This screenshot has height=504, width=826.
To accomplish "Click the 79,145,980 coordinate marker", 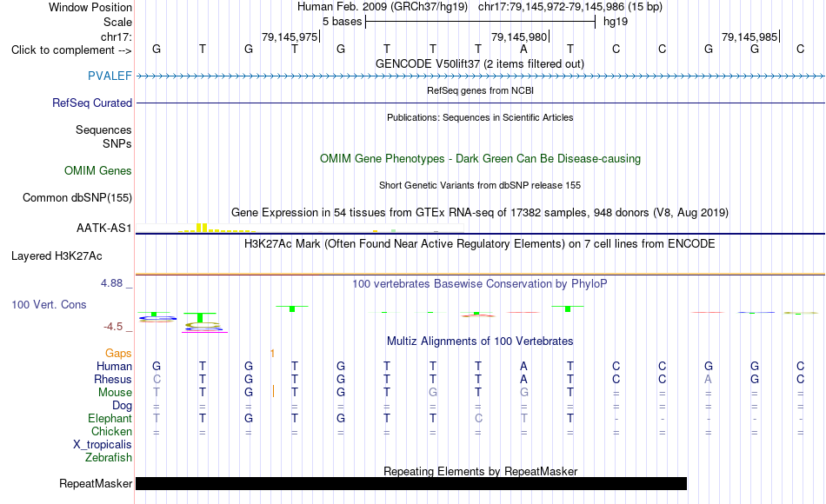I will click(519, 36).
